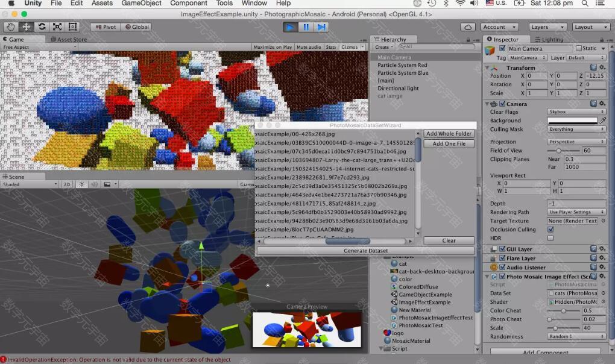Toggle scene lighting sun icon
The height and width of the screenshot is (364, 615).
81,184
